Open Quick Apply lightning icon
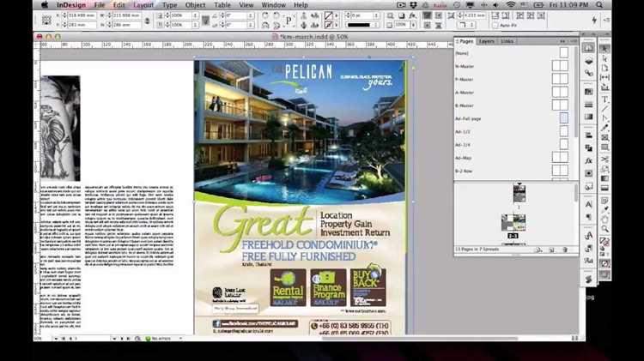The width and height of the screenshot is (644, 361). coord(594,20)
